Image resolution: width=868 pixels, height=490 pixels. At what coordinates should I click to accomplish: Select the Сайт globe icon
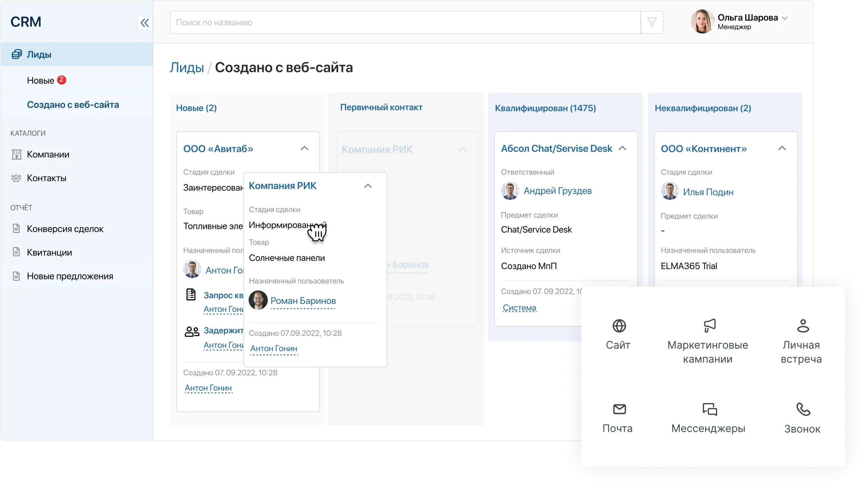[619, 326]
